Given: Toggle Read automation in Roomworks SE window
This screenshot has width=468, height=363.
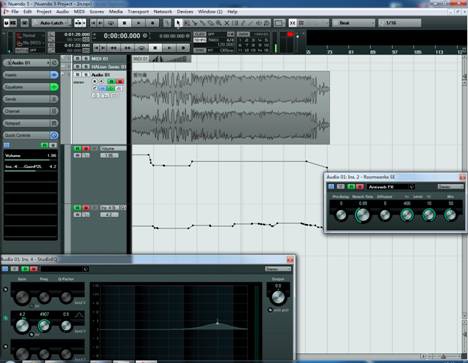Looking at the screenshot, I should click(x=351, y=187).
